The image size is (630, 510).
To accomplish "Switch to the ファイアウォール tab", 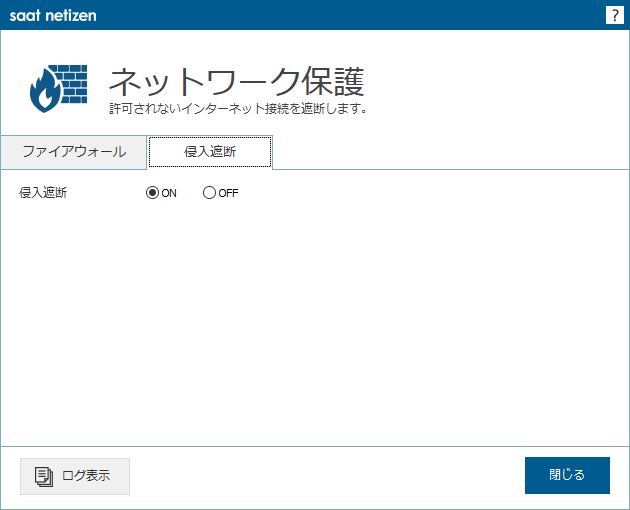I will (74, 152).
